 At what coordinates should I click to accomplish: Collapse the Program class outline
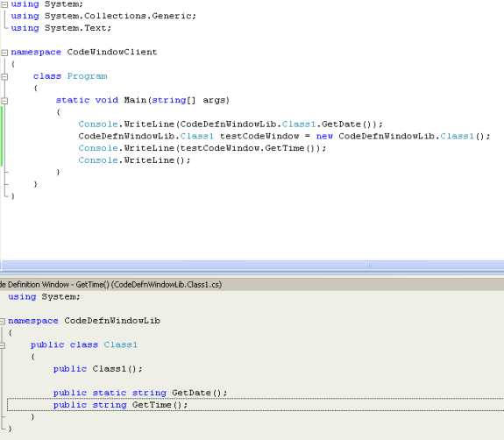pyautogui.click(x=4, y=77)
